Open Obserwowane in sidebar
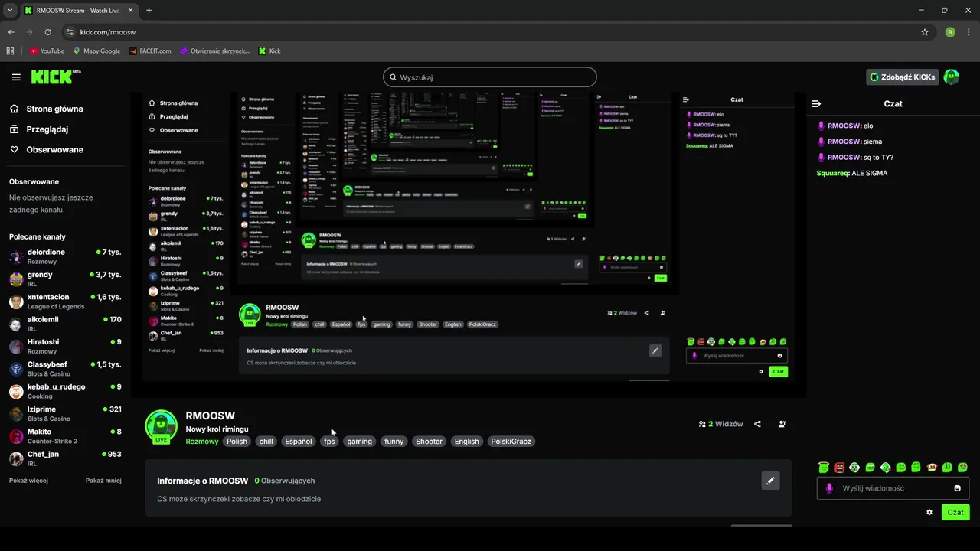 coord(47,149)
